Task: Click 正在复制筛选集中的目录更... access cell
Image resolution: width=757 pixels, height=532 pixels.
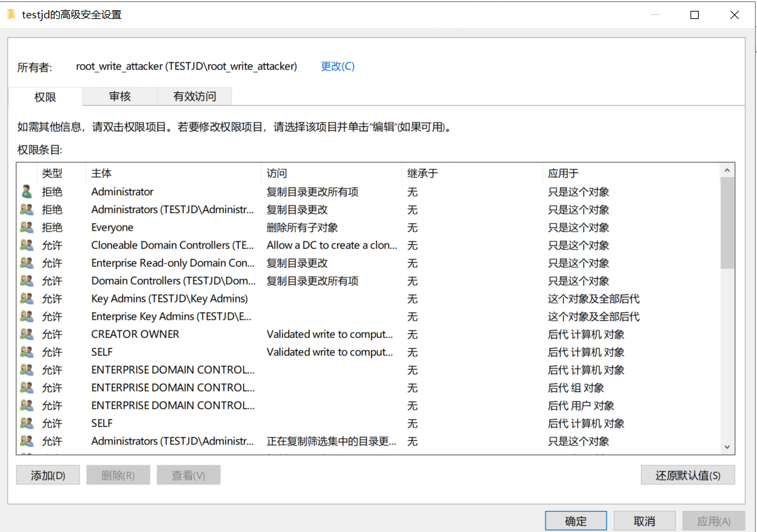Action: coord(331,441)
